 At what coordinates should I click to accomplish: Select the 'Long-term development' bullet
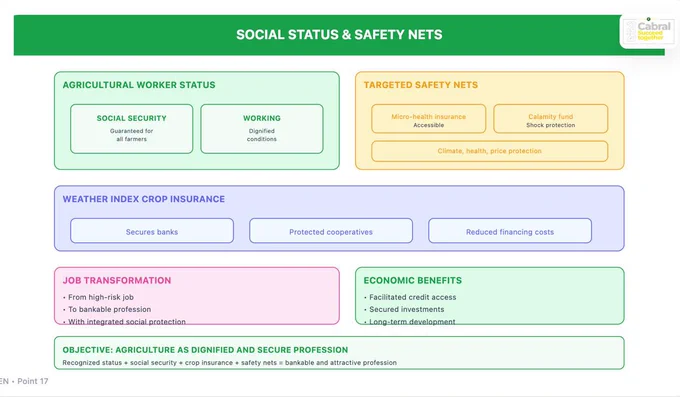(409, 322)
